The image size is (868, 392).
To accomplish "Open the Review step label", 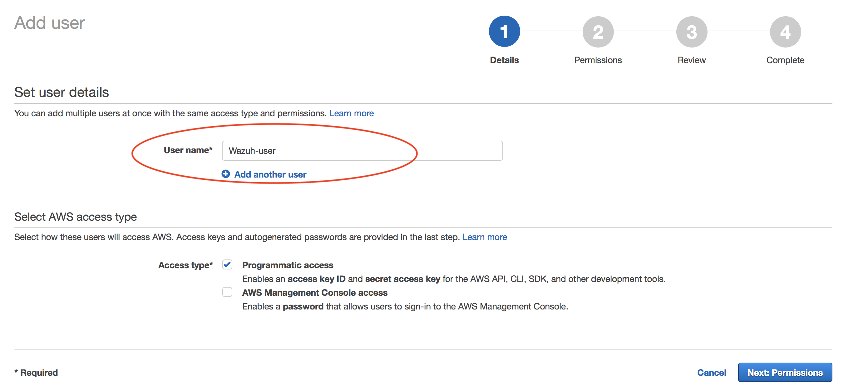I will click(x=692, y=60).
